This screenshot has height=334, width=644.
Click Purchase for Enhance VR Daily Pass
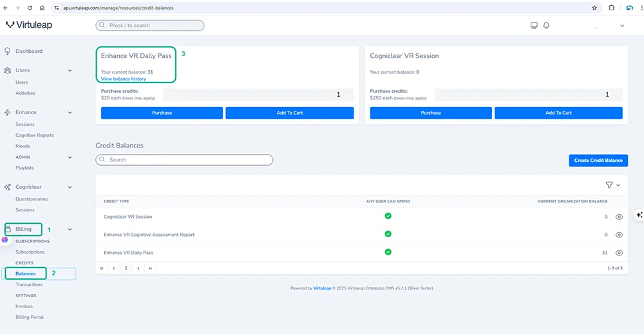point(162,113)
